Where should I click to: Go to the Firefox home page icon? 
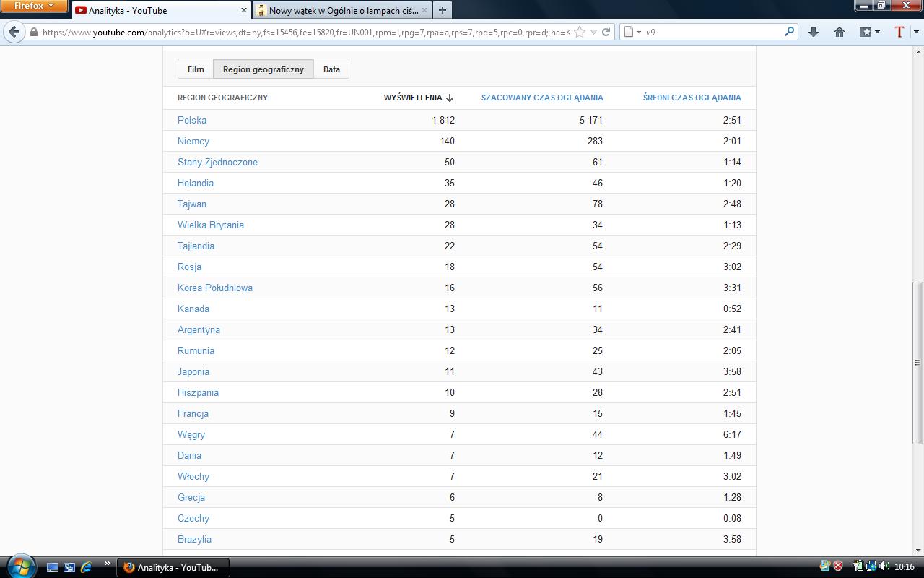click(839, 32)
